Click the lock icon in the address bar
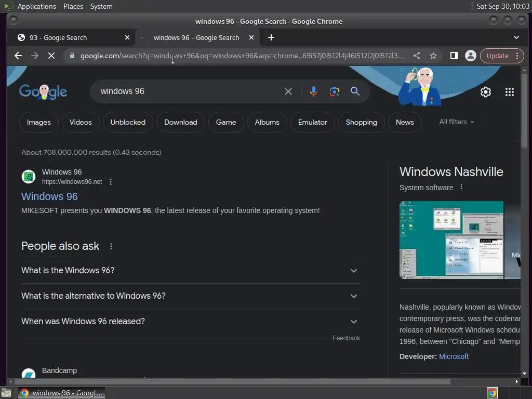 click(72, 56)
